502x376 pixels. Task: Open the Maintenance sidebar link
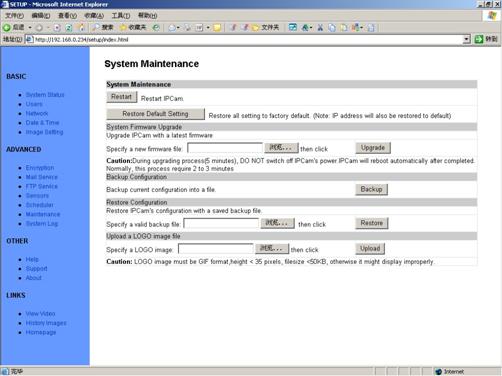pyautogui.click(x=43, y=214)
